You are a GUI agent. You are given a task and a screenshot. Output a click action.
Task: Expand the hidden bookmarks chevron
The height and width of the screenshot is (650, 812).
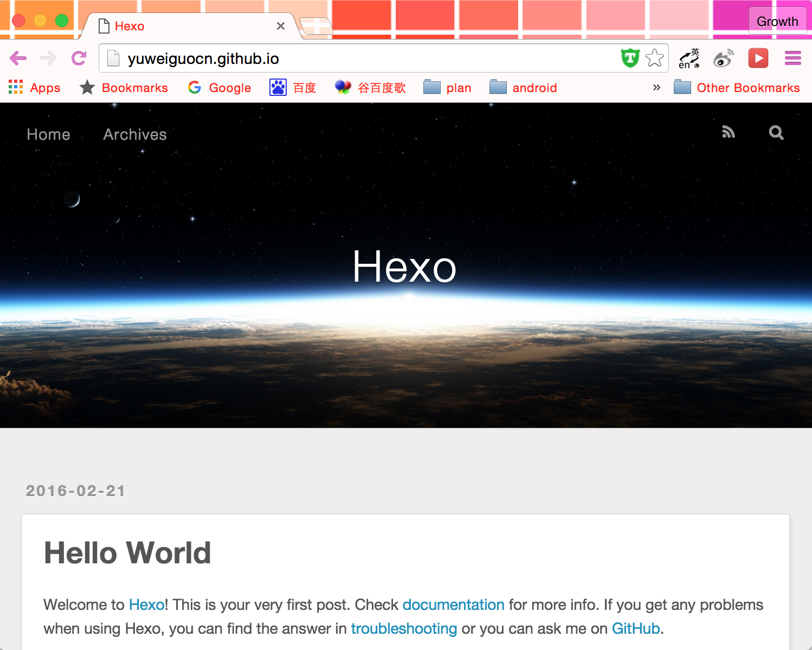(656, 88)
